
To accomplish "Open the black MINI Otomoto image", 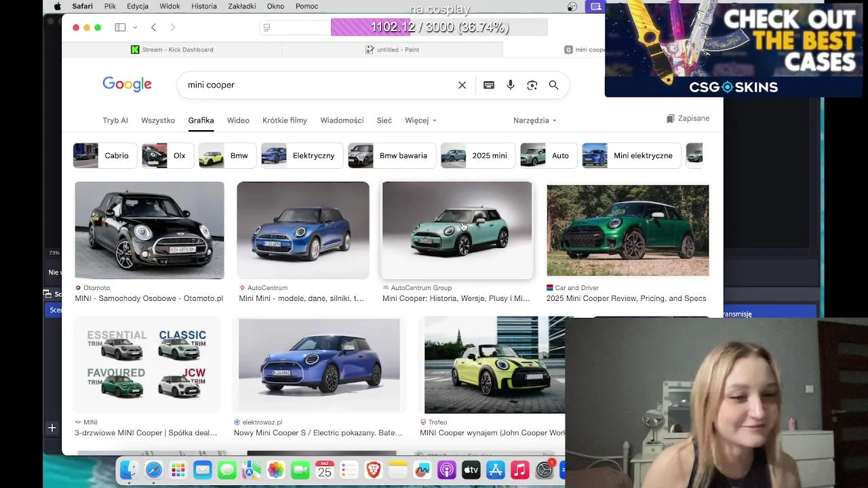I will [x=149, y=230].
